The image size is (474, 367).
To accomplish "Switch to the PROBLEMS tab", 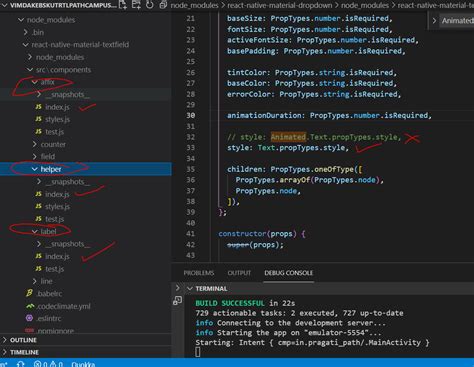I will pos(199,273).
